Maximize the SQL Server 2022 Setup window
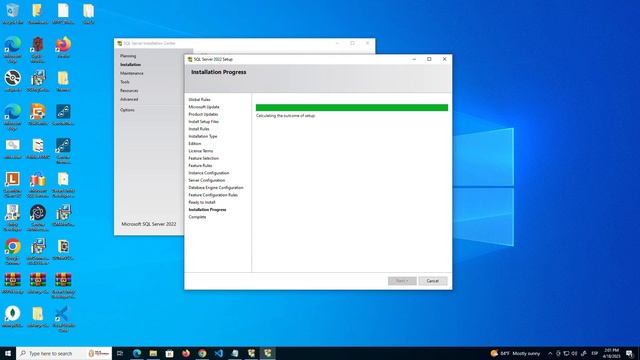 [x=429, y=59]
